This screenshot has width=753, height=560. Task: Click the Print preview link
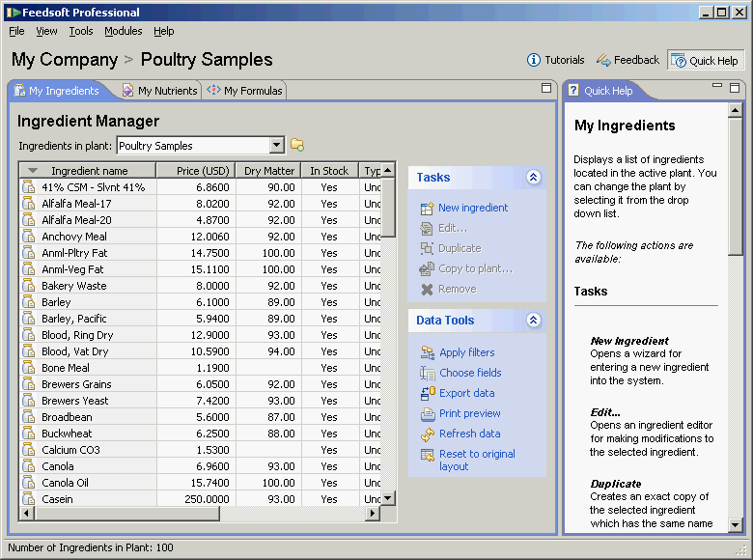470,413
